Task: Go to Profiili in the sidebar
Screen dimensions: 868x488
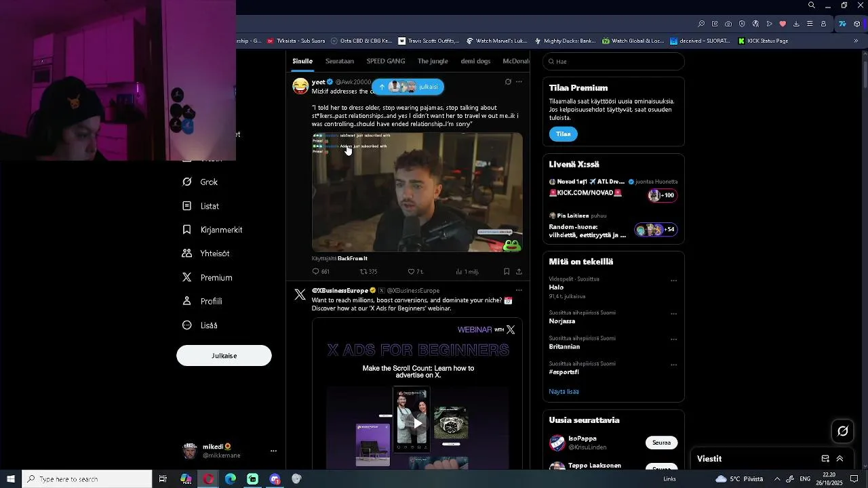Action: pyautogui.click(x=202, y=302)
